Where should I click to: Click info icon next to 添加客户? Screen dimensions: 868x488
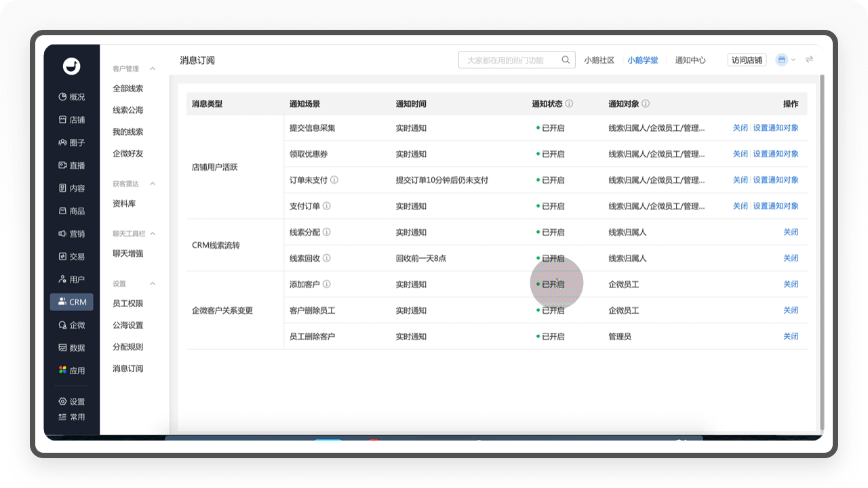pos(327,284)
